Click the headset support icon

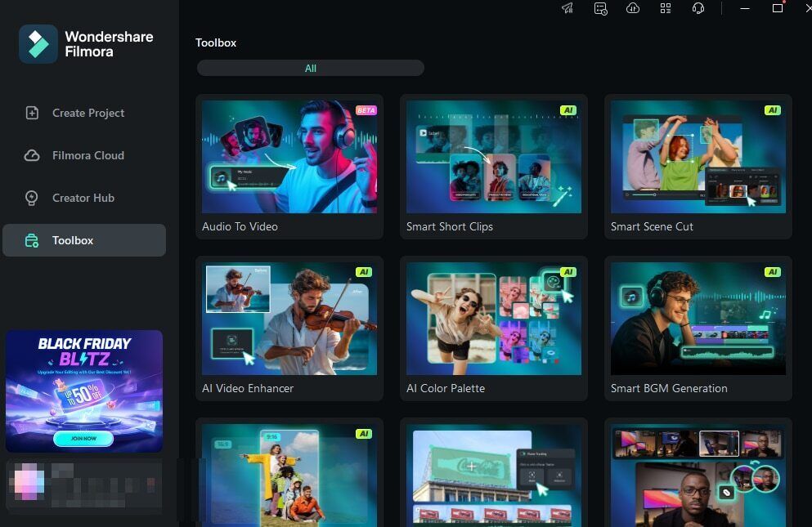[x=698, y=8]
